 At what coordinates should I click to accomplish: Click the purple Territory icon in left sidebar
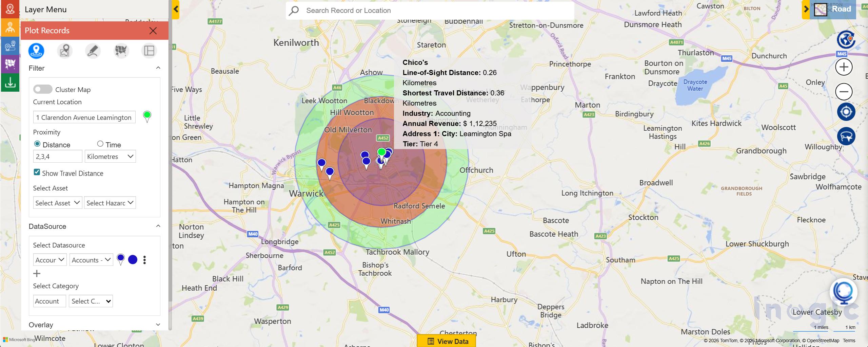pos(9,64)
